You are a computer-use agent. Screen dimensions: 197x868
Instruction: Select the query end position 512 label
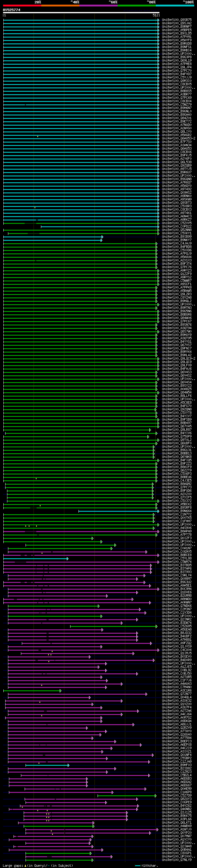pos(155,15)
